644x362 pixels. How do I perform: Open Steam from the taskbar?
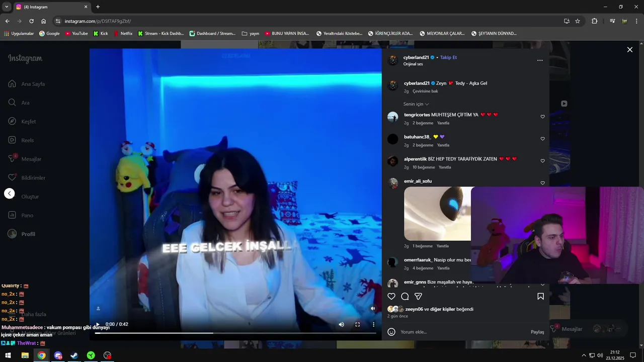(x=74, y=355)
